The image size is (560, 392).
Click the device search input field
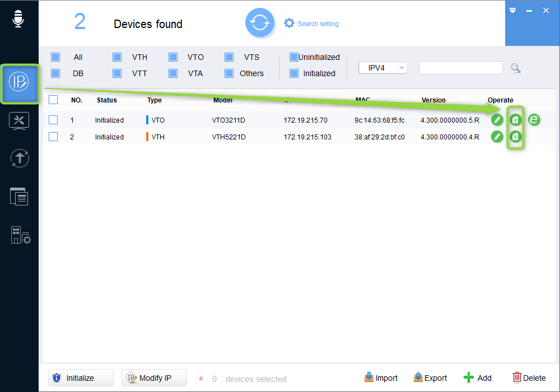(x=461, y=68)
